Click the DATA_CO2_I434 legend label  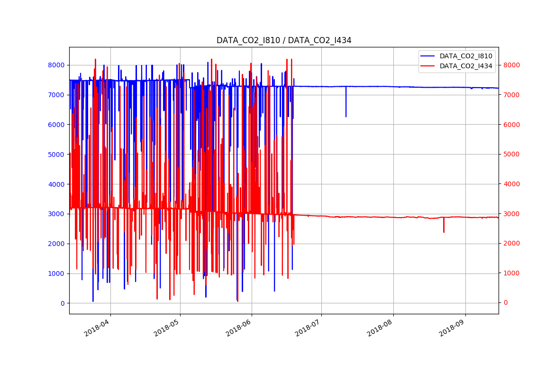click(x=465, y=66)
